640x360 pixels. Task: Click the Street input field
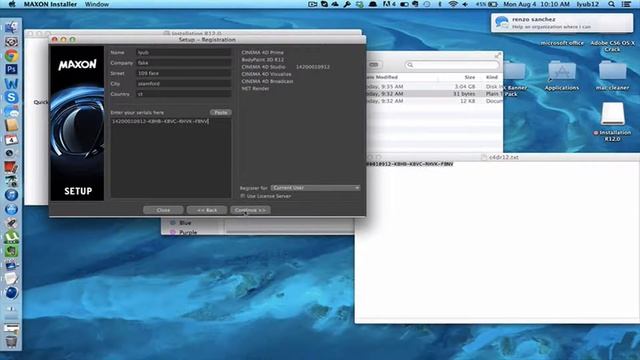184,73
